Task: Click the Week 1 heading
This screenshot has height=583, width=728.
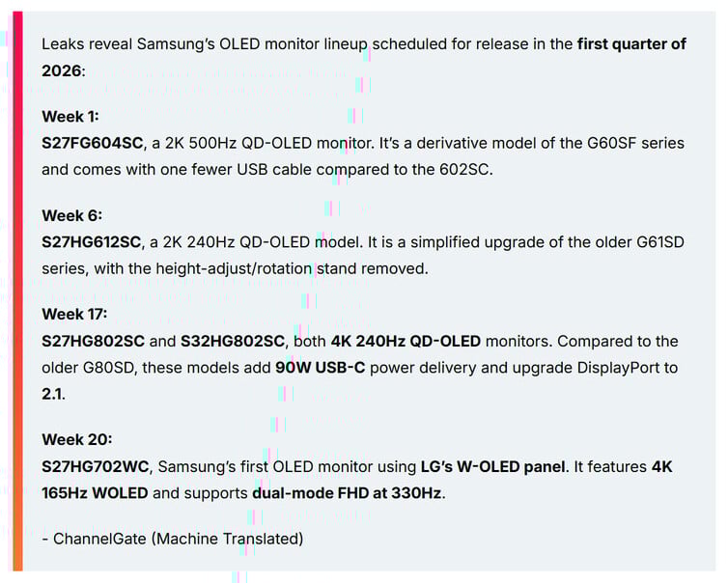Action: (x=70, y=117)
